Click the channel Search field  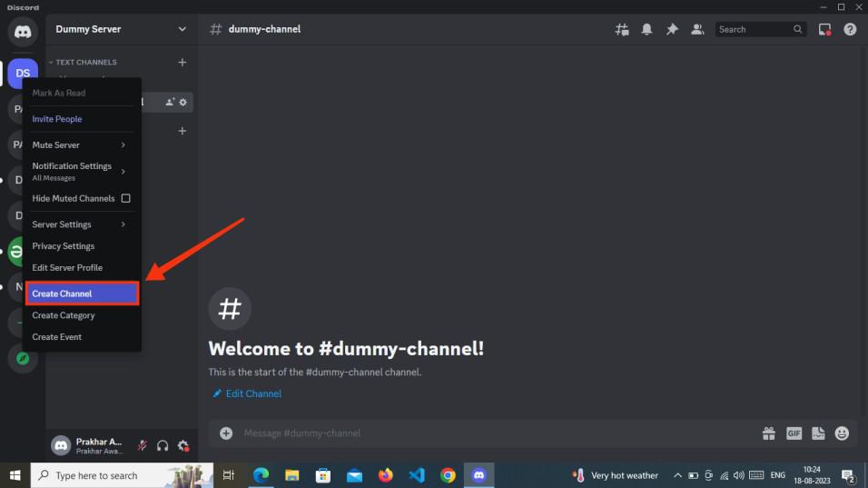[760, 29]
